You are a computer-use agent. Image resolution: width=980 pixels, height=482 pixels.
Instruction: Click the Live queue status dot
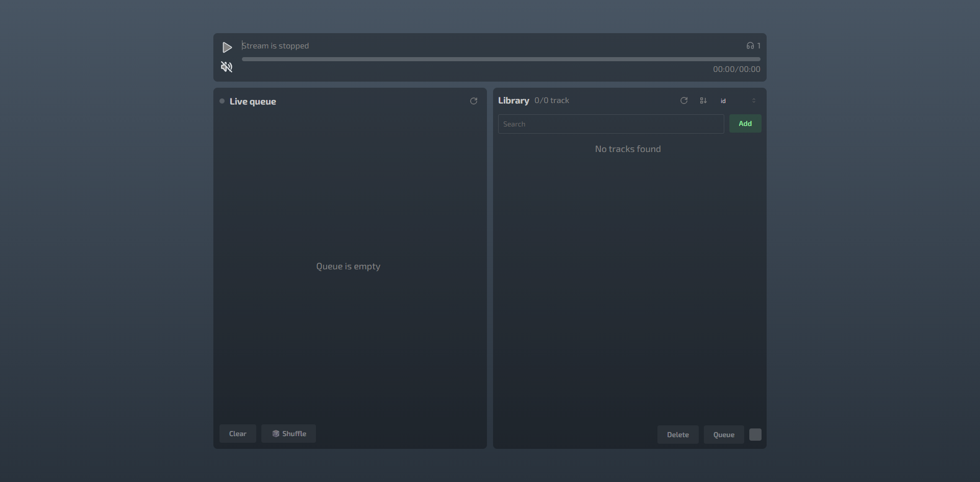click(222, 101)
